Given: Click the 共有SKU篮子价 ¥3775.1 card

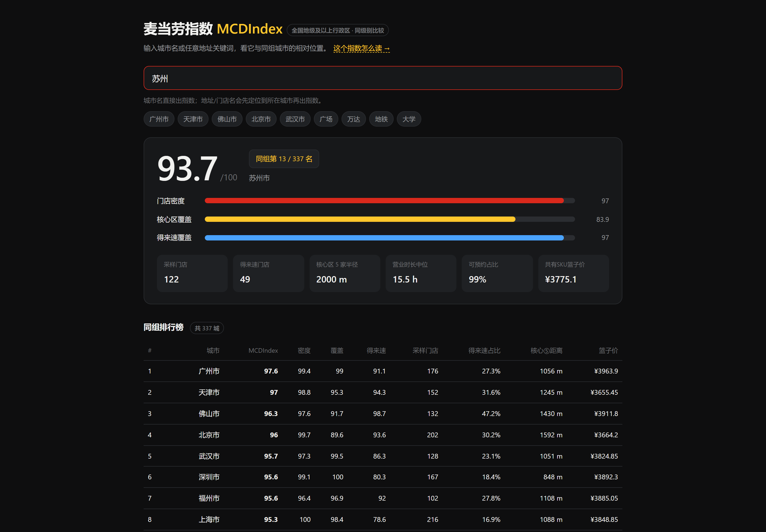Looking at the screenshot, I should [x=574, y=273].
